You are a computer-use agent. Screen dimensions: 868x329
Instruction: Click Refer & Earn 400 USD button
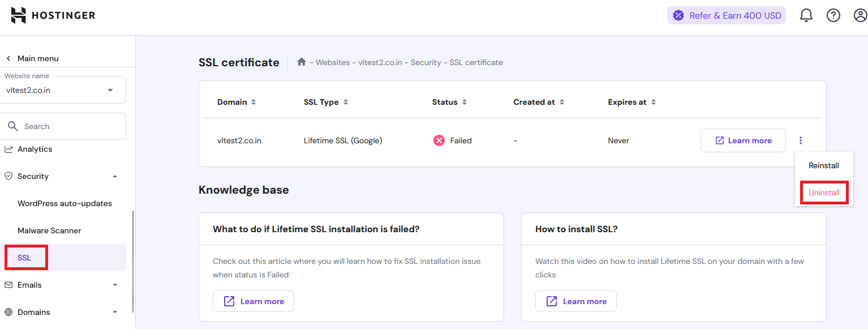point(727,15)
